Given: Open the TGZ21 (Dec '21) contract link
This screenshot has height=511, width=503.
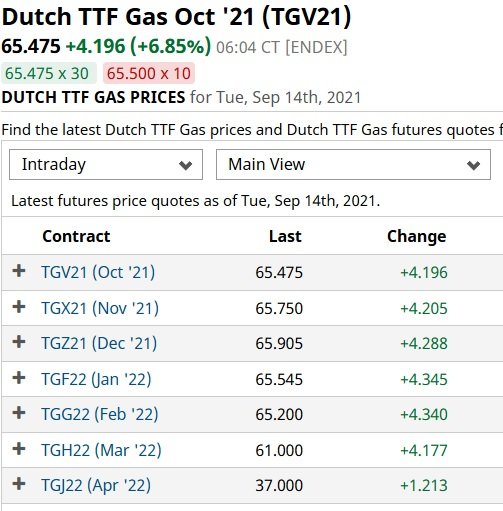Looking at the screenshot, I should click(99, 344).
